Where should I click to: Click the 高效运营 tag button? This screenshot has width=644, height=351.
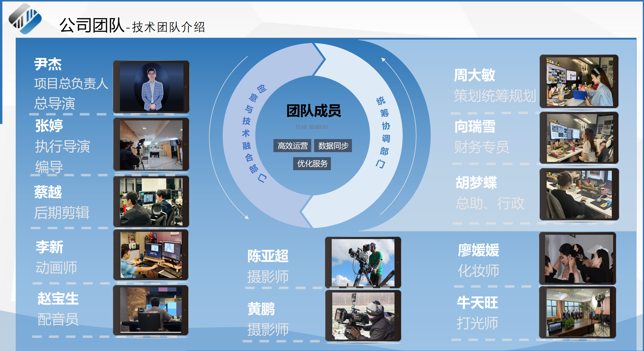[292, 146]
